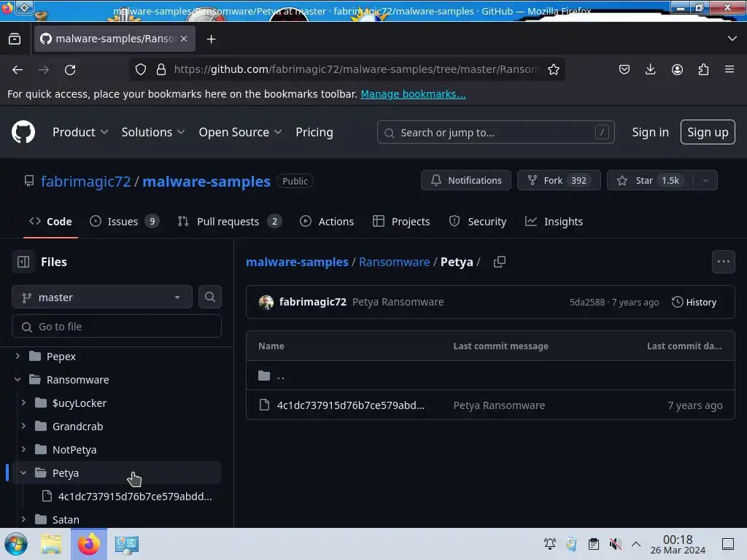Open the Firefox View tab icon
The image size is (747, 560).
point(15,39)
